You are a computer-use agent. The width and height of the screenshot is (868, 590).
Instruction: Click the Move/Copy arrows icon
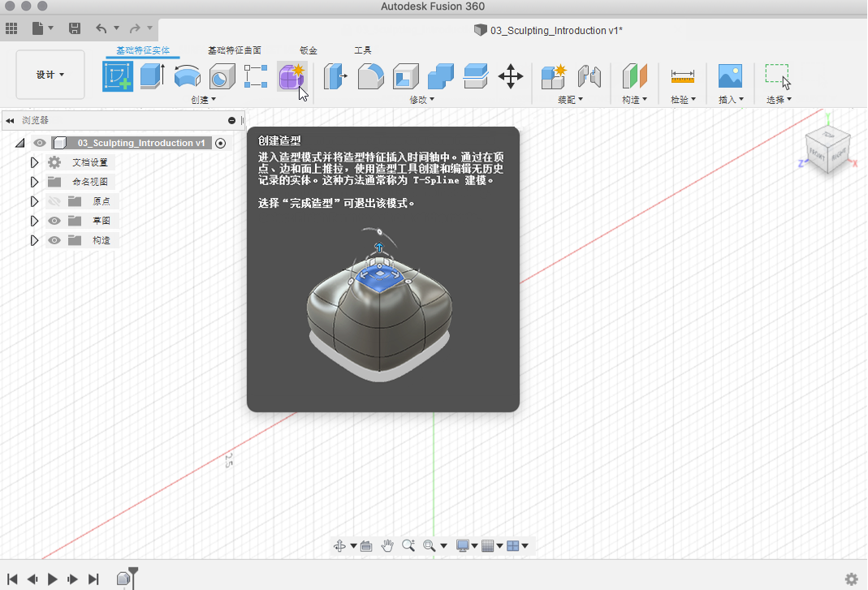(x=510, y=77)
